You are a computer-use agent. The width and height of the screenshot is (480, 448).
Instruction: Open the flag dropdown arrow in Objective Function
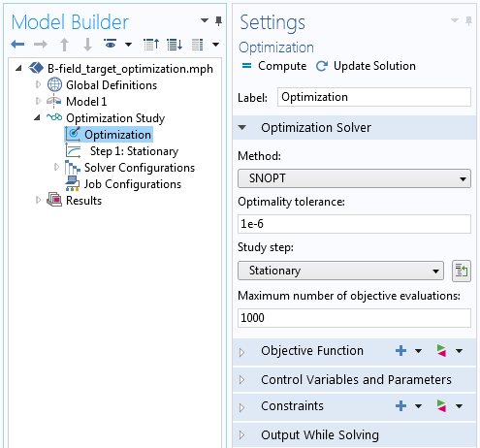click(459, 351)
